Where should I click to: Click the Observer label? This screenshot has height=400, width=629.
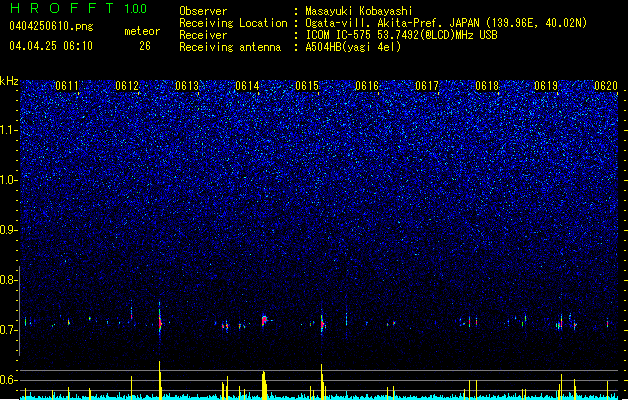(x=203, y=11)
